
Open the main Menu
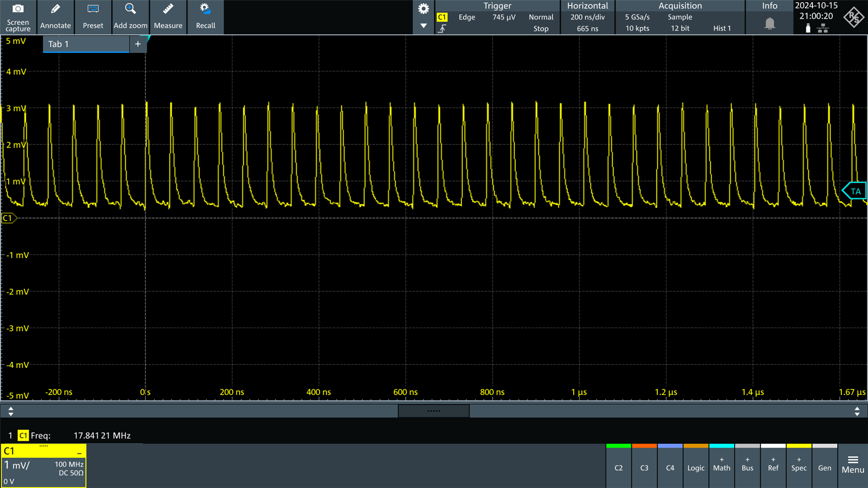pyautogui.click(x=853, y=465)
